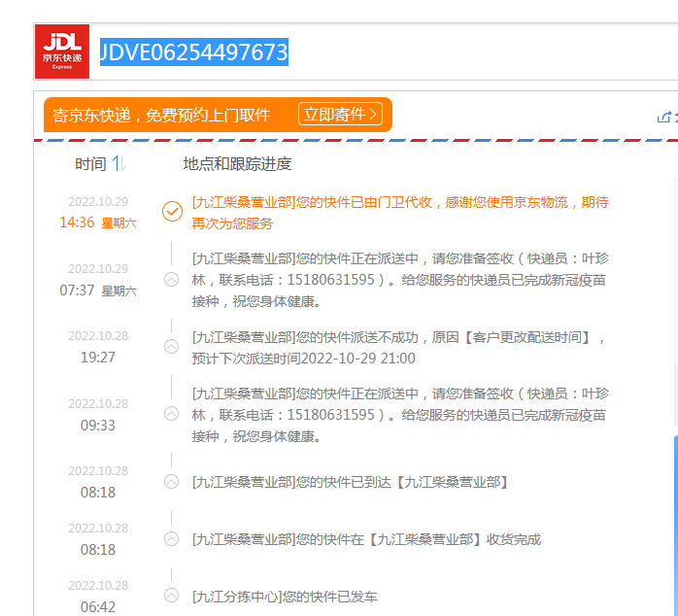This screenshot has height=616, width=678.
Task: Click the JDL Express logo
Action: pos(62,51)
